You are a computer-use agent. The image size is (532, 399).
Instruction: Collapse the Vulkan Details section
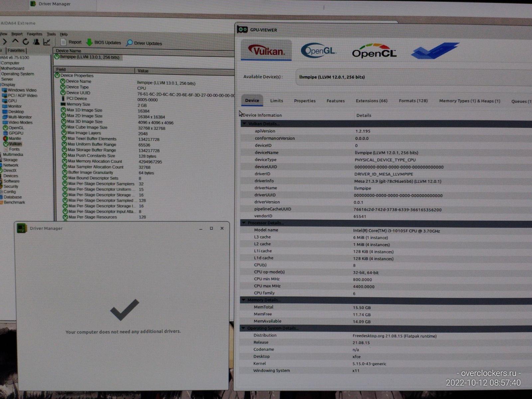coord(244,124)
